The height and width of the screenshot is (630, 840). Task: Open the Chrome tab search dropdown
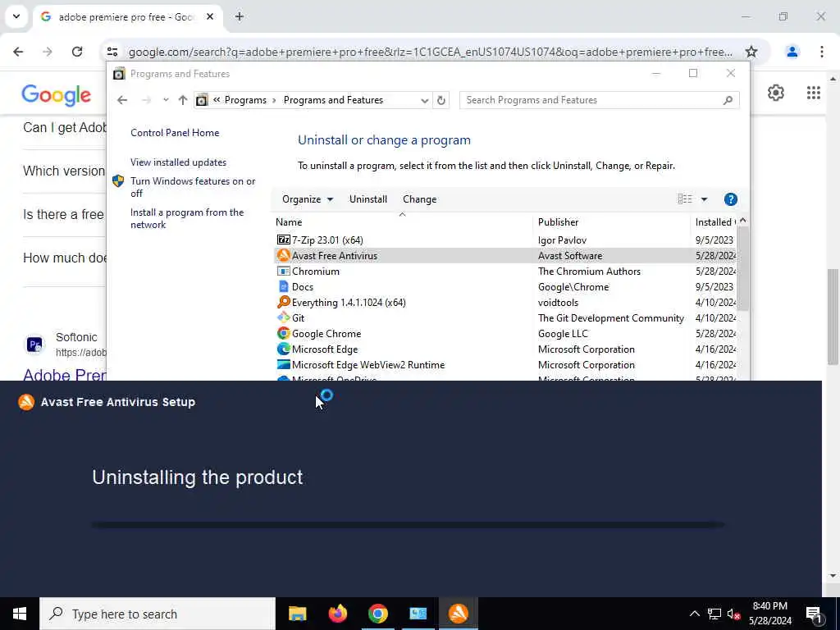click(x=16, y=16)
